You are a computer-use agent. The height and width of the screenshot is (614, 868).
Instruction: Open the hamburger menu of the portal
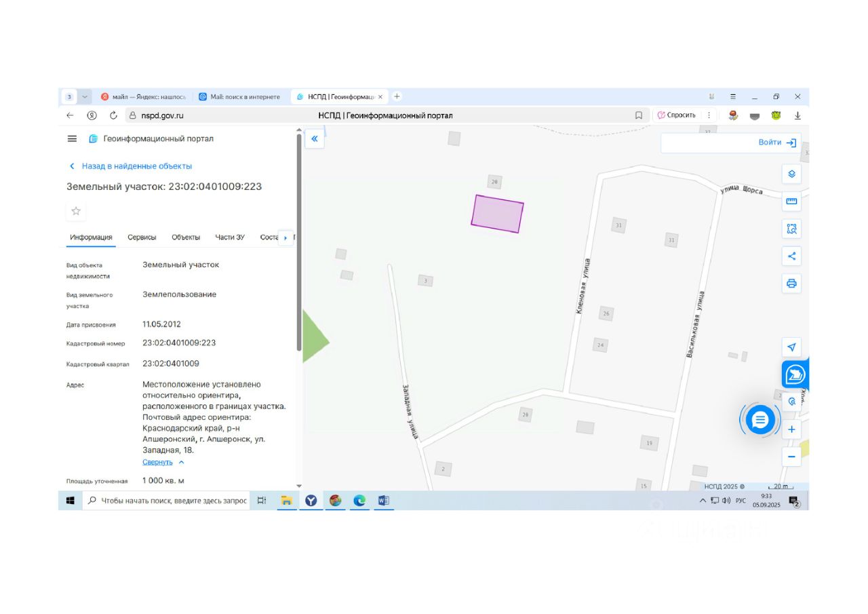[72, 138]
